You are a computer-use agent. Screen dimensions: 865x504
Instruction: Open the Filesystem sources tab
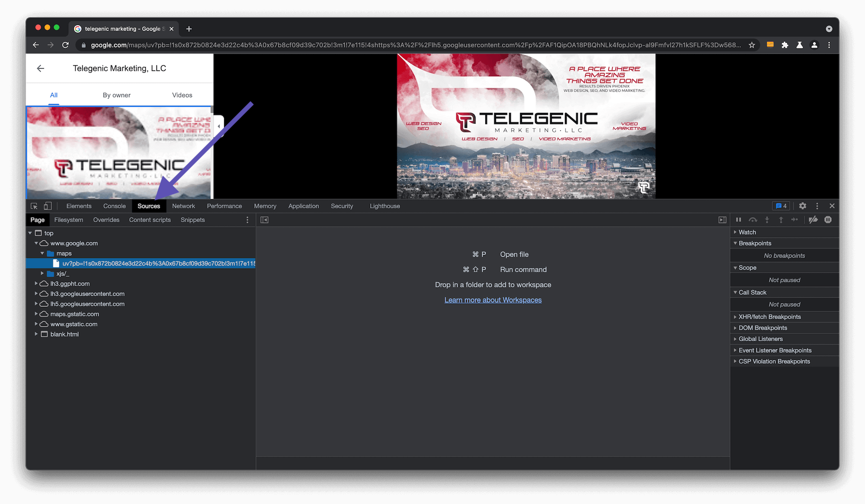point(68,220)
